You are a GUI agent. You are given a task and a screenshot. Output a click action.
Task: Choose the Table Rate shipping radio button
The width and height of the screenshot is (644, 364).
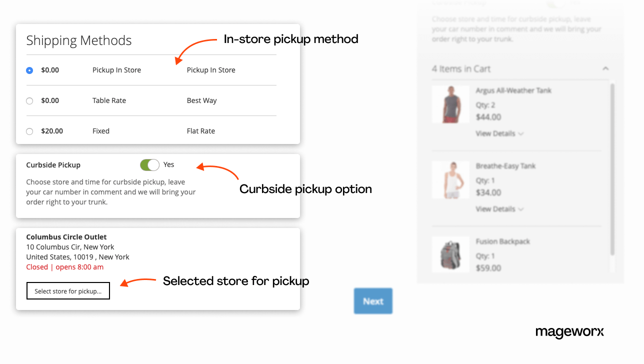point(29,101)
